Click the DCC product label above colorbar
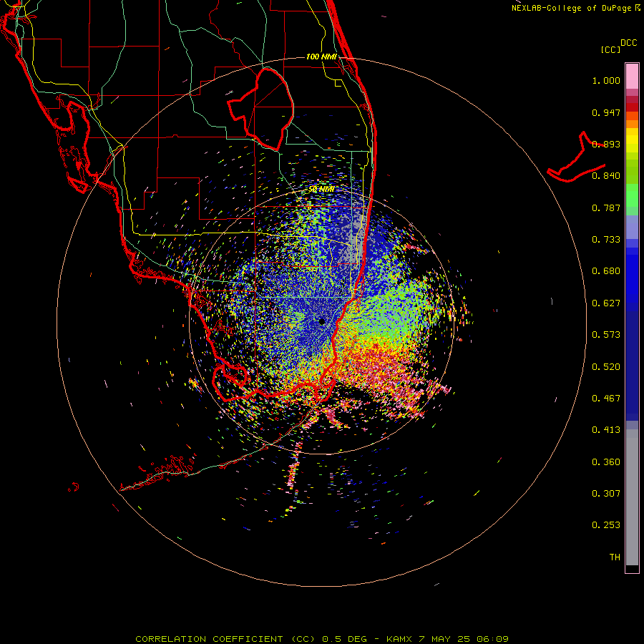The width and height of the screenshot is (644, 644). (628, 43)
